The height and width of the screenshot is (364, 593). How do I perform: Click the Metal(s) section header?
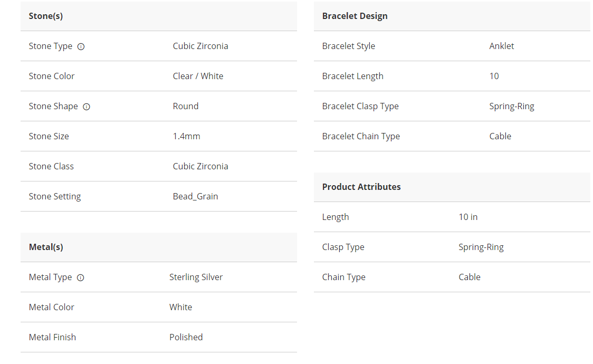coord(46,247)
